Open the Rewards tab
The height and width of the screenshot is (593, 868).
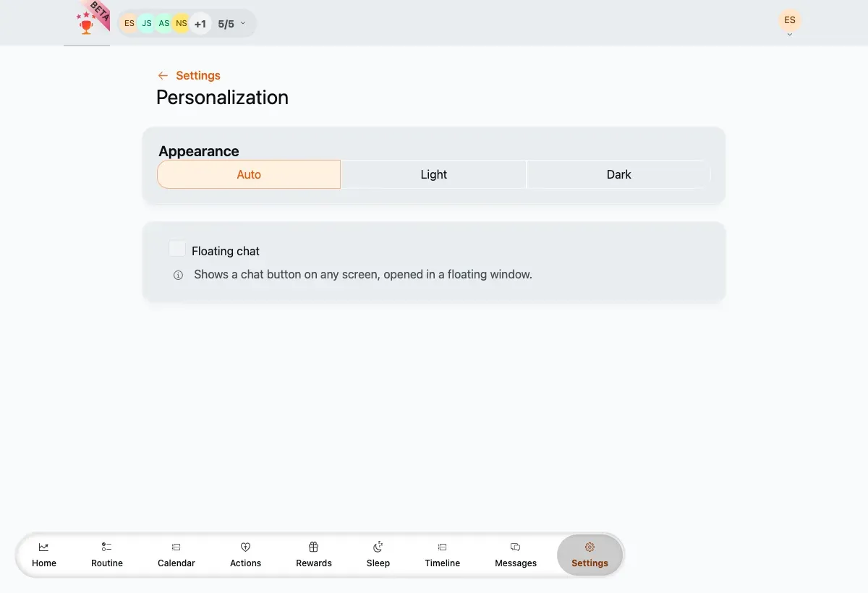[x=314, y=555]
